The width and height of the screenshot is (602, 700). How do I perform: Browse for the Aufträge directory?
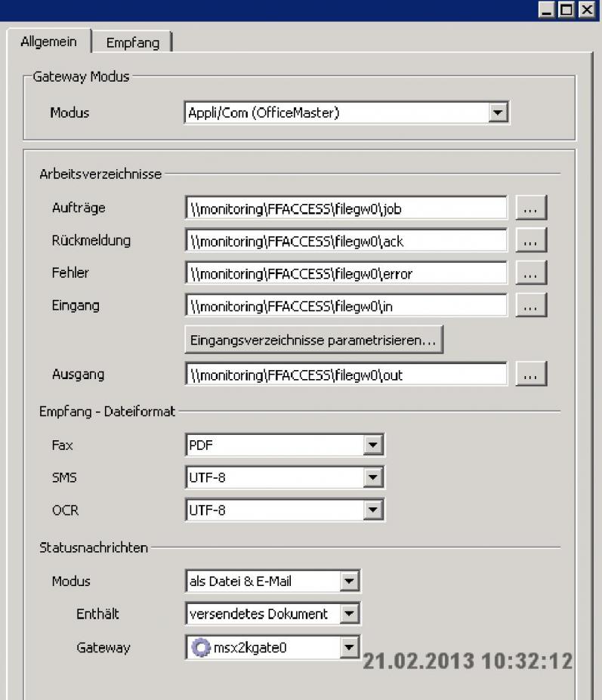tap(530, 208)
